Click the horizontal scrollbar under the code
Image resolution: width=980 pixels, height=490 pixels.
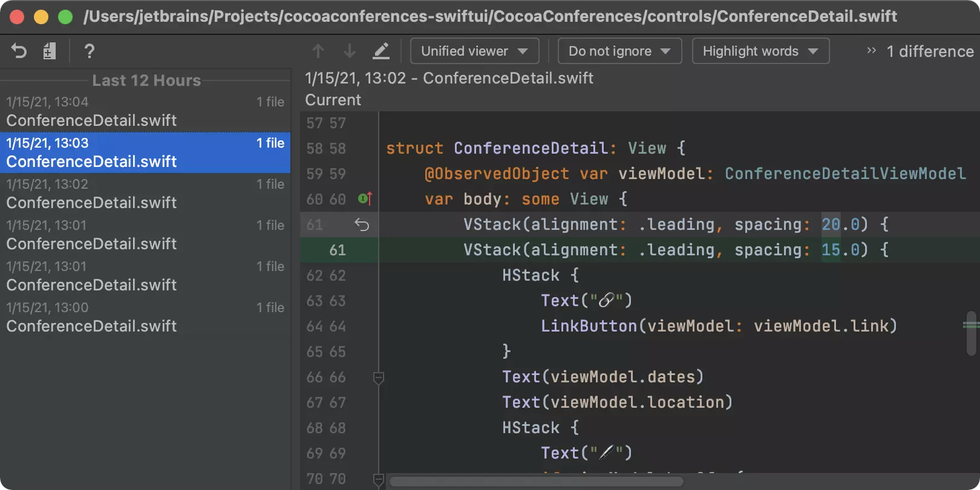[536, 482]
